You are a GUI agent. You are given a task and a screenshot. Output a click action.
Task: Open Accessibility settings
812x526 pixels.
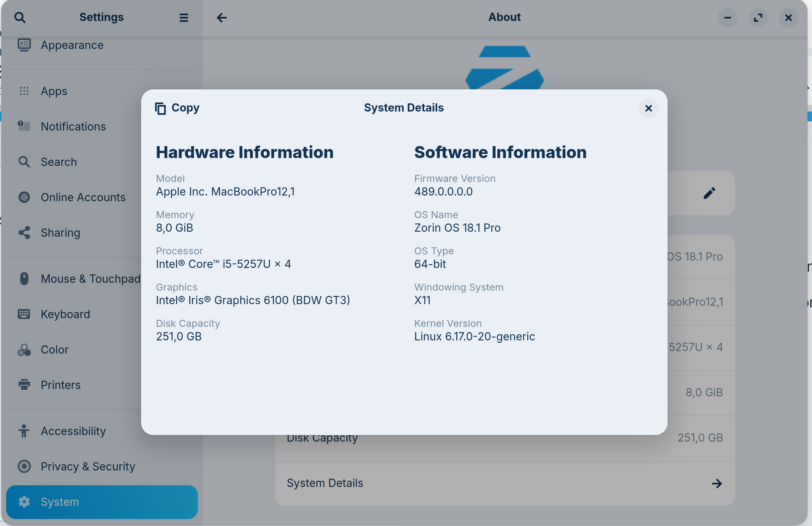click(x=73, y=431)
